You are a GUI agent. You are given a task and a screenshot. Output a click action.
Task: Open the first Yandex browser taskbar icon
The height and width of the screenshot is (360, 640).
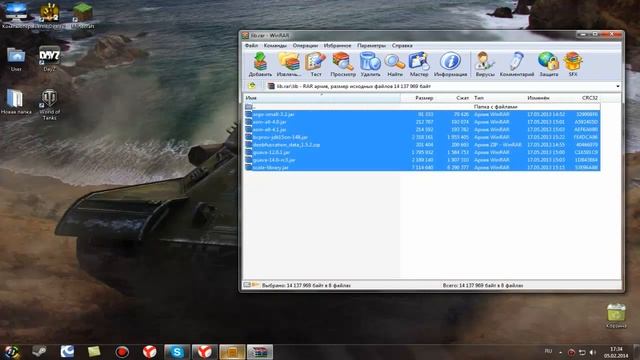150,352
